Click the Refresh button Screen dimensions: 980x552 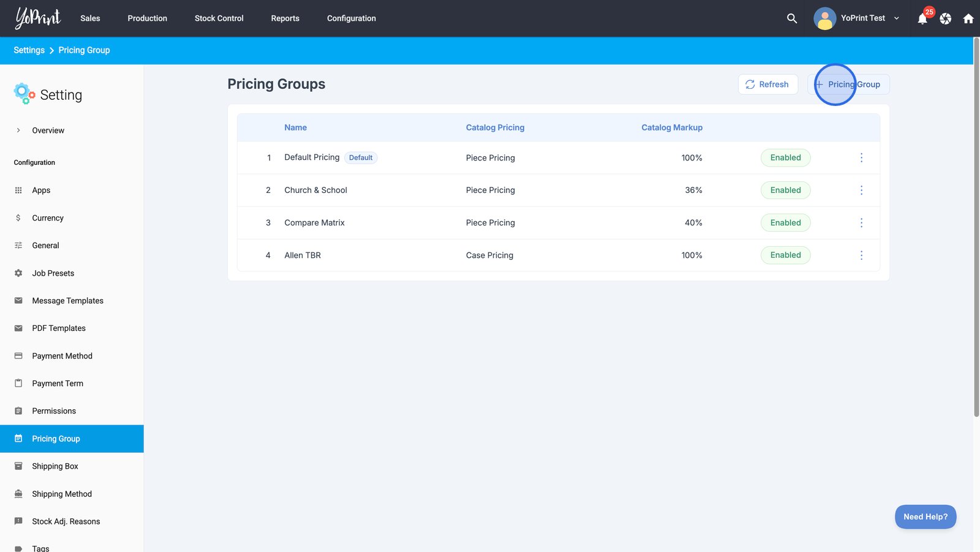coord(767,85)
